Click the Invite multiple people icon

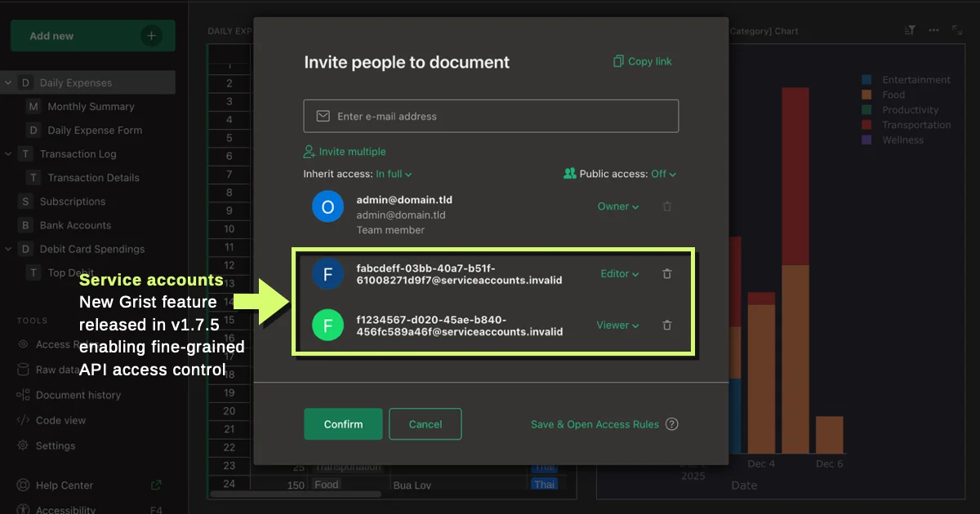coord(310,152)
